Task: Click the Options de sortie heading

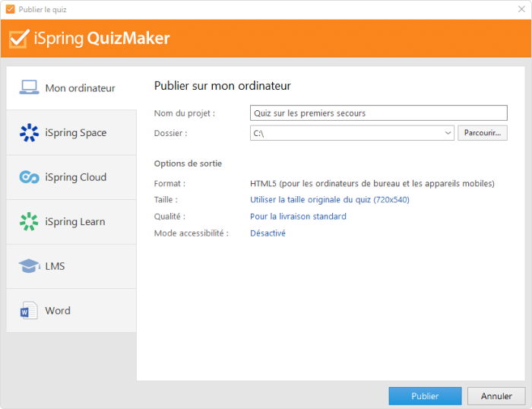Action: (x=188, y=163)
